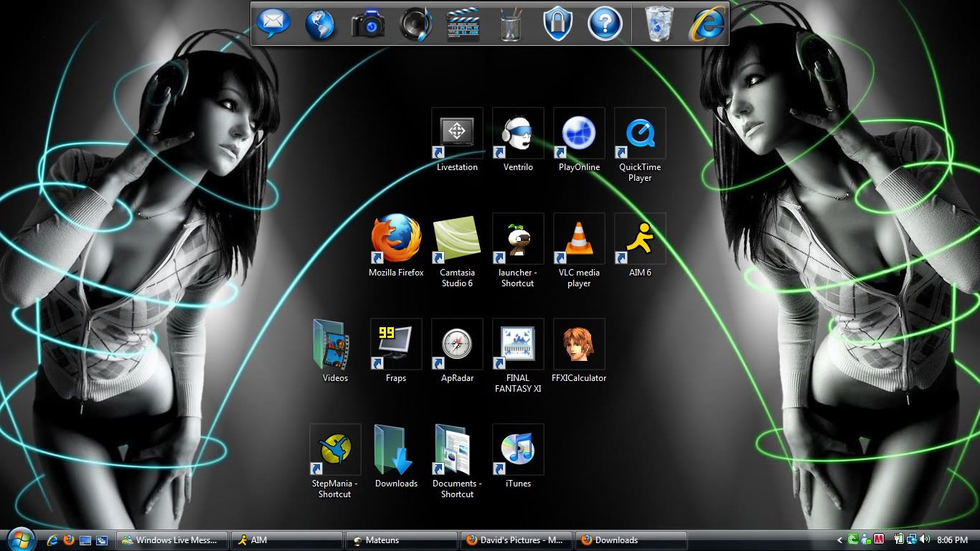Click the volume speaker icon in system tray

923,540
